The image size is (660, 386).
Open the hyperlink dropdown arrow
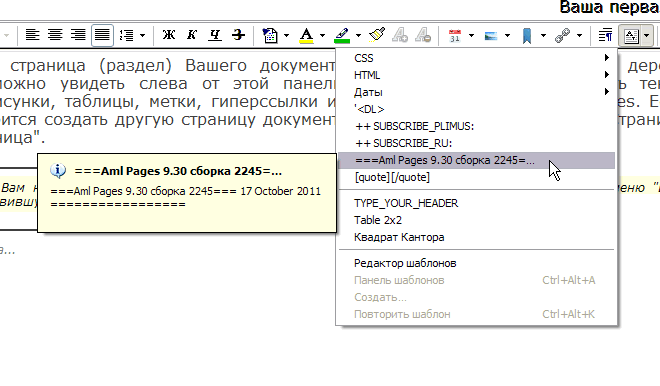coord(580,35)
